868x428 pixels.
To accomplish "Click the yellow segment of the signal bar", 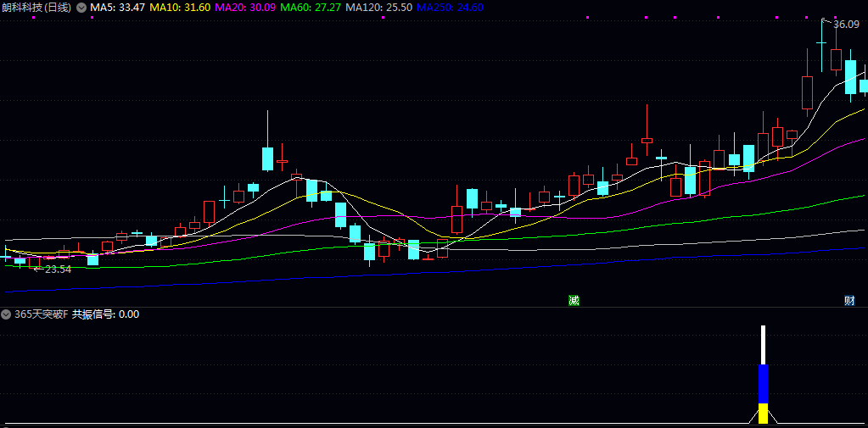I will coord(764,413).
